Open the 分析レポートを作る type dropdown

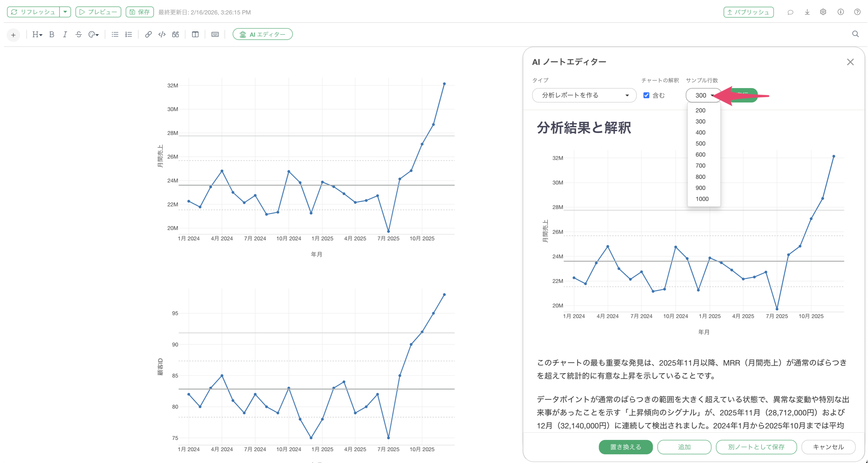pyautogui.click(x=584, y=95)
